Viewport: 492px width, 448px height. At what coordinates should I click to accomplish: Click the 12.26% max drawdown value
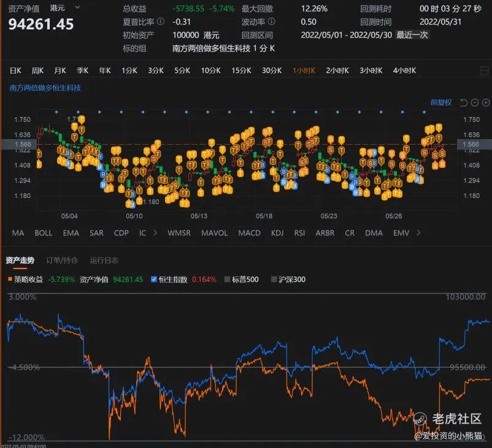[x=314, y=9]
